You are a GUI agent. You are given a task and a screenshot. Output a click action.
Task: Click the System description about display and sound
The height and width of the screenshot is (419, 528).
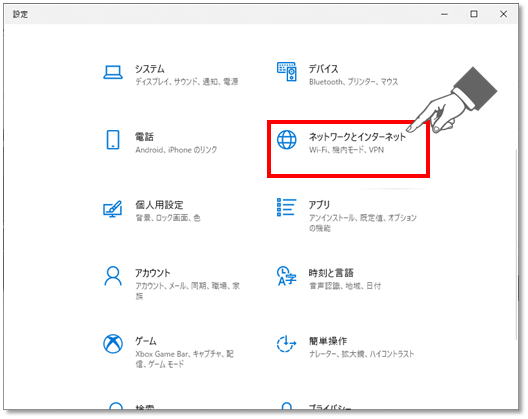187,82
